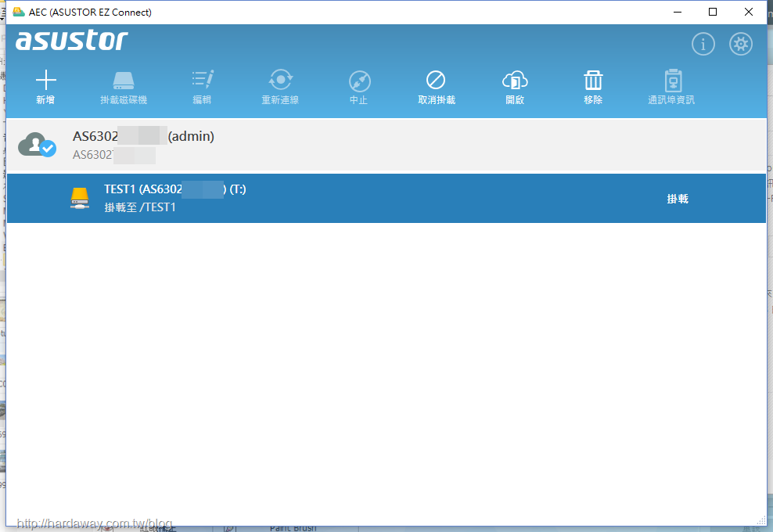773x532 pixels.
Task: Click the 掛載 status text on TEST1 row
Action: 678,199
